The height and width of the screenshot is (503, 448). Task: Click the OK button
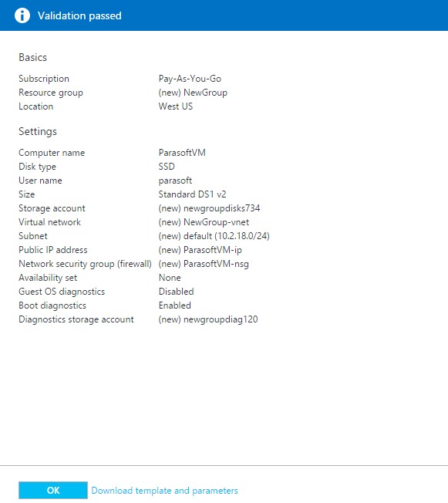coord(53,490)
